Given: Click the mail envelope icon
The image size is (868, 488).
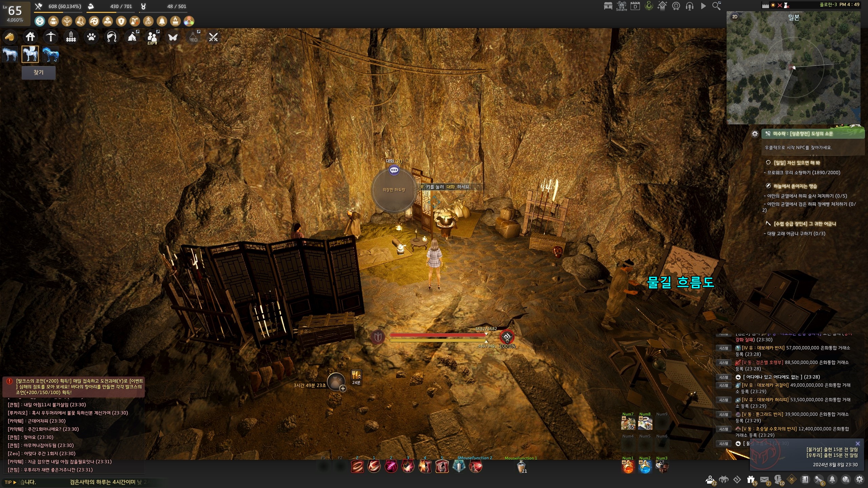Looking at the screenshot, I should [764, 480].
